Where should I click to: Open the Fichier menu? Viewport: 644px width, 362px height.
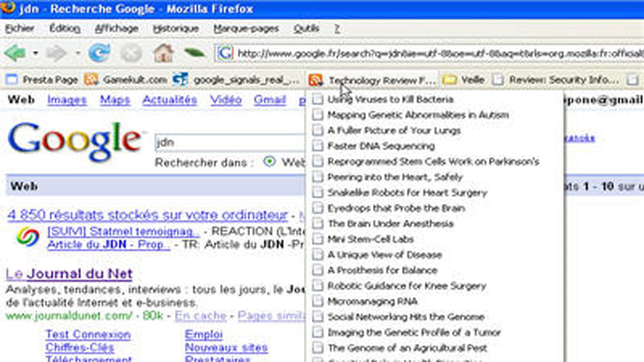(20, 29)
